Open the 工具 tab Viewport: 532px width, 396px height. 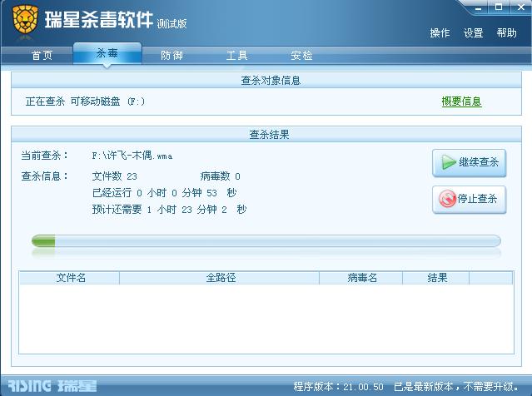click(x=236, y=55)
